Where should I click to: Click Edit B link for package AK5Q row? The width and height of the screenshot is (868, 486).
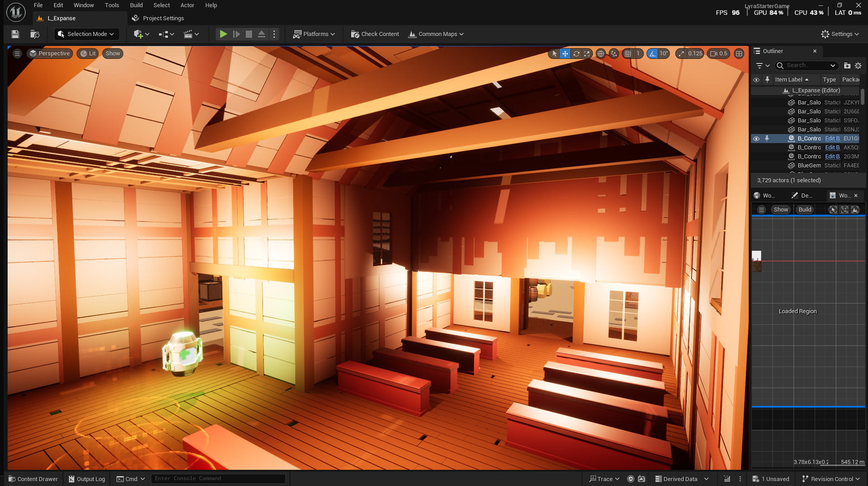(832, 147)
